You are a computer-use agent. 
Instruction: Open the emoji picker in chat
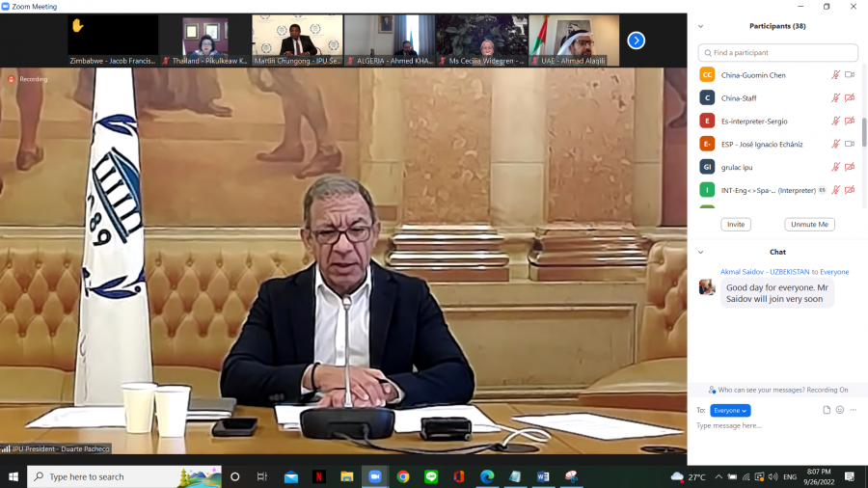point(840,410)
